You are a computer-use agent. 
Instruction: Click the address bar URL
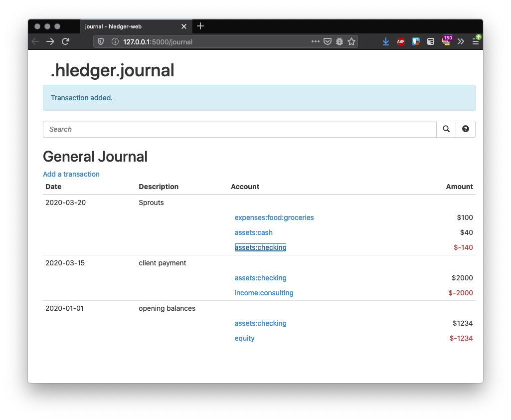[x=158, y=42]
